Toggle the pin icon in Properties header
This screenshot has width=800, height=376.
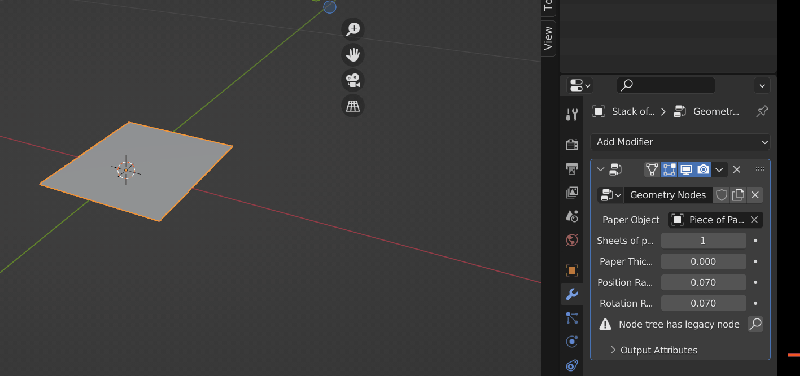(762, 111)
